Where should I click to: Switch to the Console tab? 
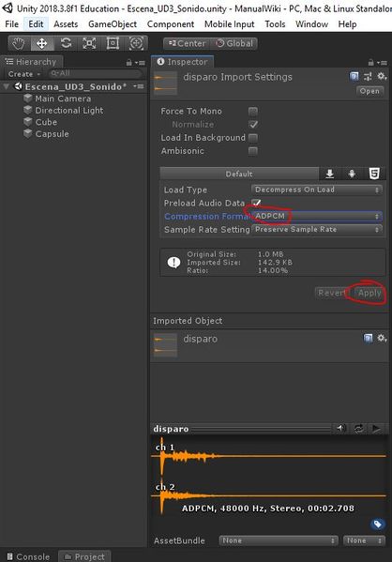coord(29,556)
